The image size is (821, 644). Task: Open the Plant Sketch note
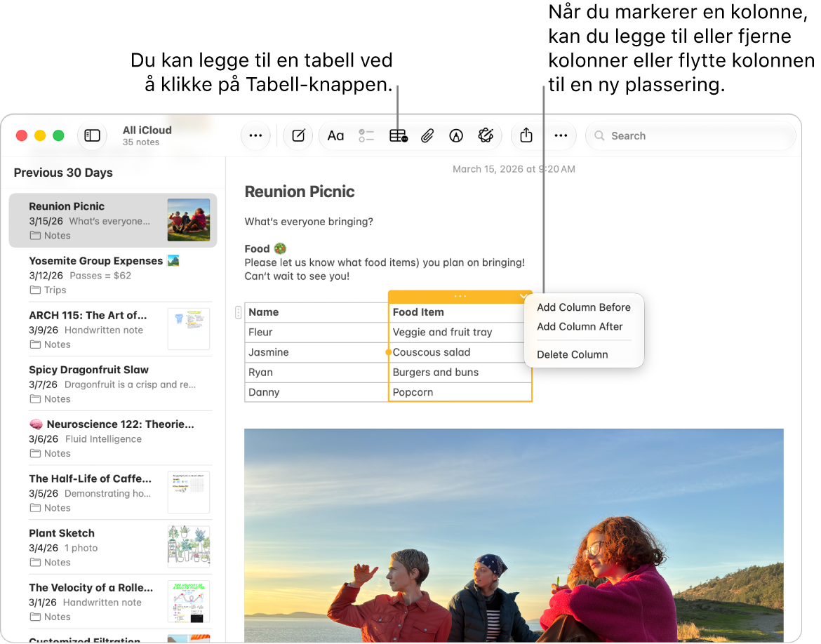[113, 547]
